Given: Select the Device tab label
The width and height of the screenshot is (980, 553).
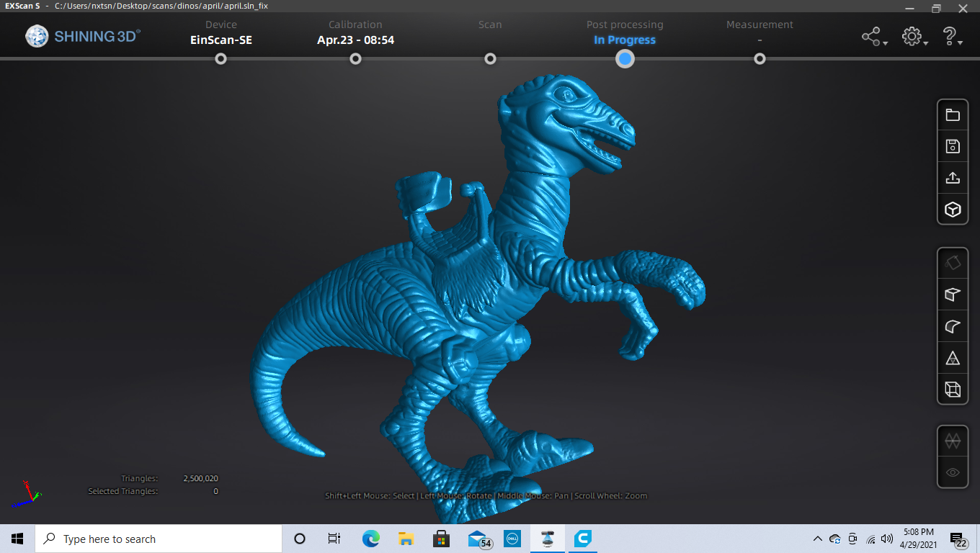Looking at the screenshot, I should coord(221,24).
